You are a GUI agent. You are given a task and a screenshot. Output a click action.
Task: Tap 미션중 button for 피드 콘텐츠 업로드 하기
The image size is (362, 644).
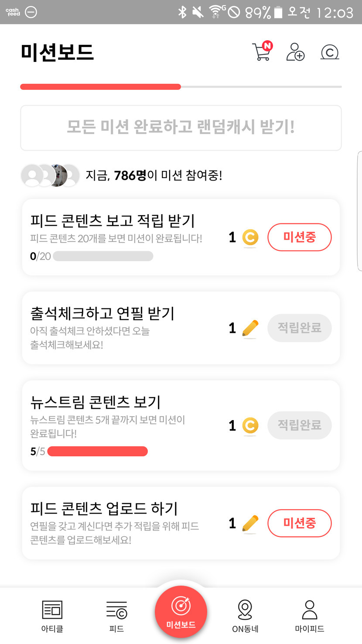[x=299, y=523]
